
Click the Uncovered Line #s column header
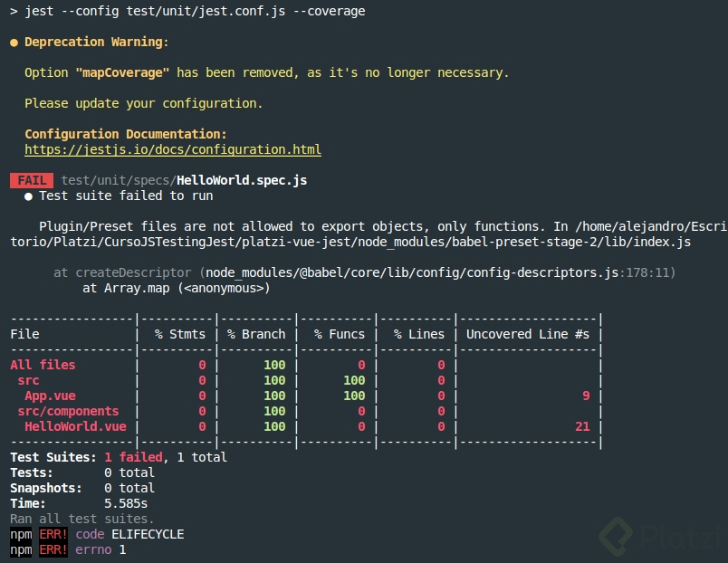pos(528,334)
